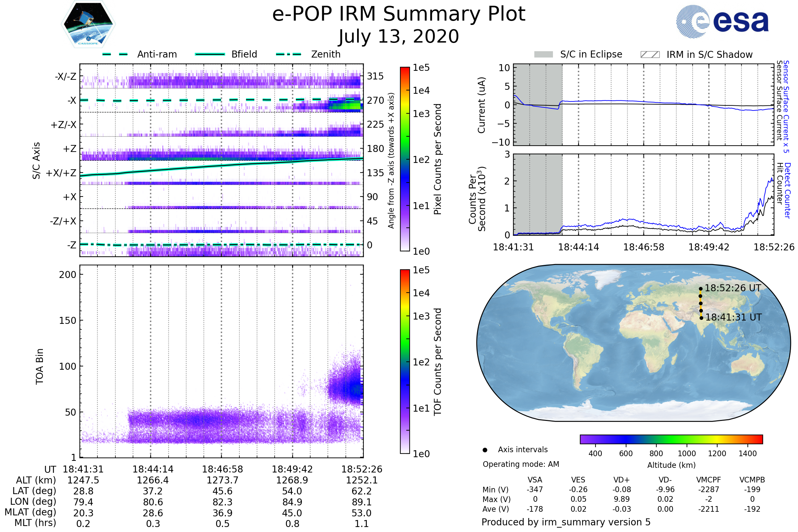This screenshot has height=532, width=798.
Task: Click the 18:46:58 UT tick label below TOA plot
Action: [x=222, y=469]
